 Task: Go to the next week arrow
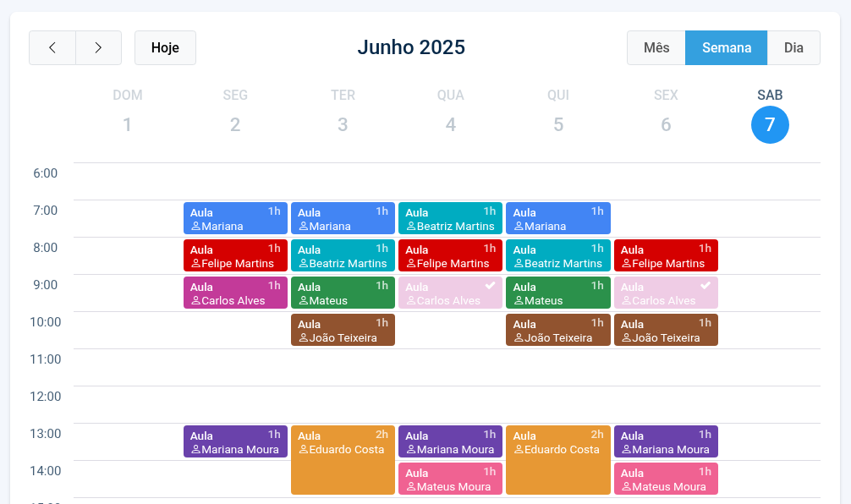[x=98, y=48]
